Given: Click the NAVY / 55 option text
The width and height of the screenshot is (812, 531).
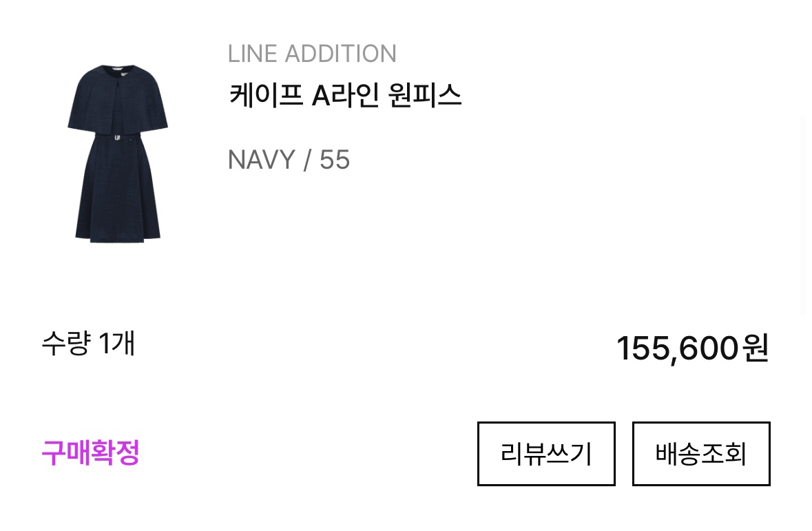Looking at the screenshot, I should (x=289, y=160).
